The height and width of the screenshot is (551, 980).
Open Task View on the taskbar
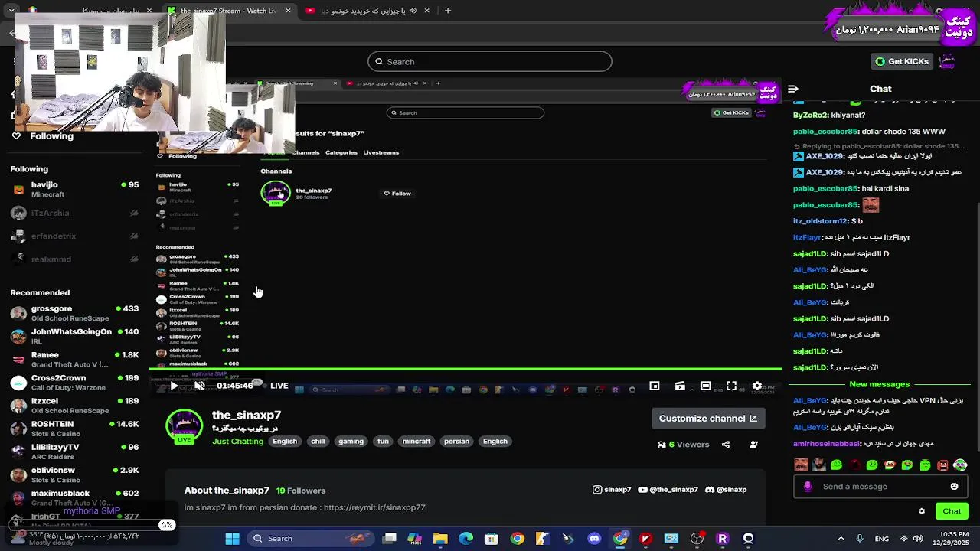coord(389,539)
